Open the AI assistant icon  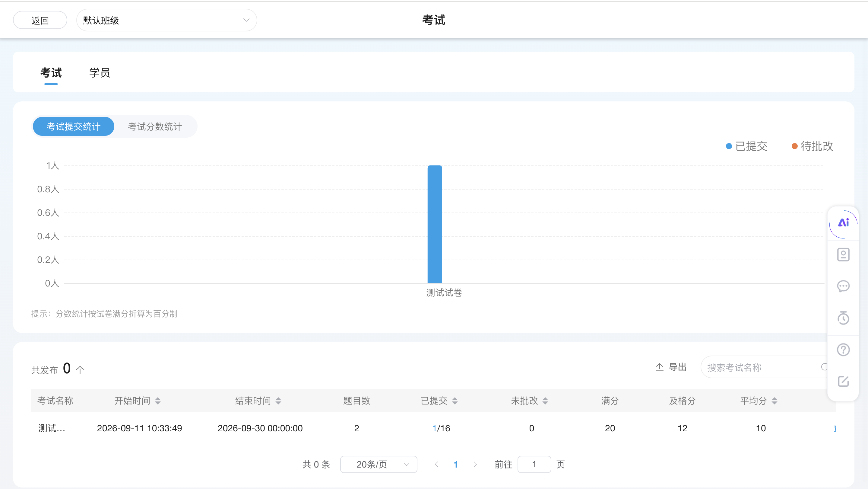point(843,223)
